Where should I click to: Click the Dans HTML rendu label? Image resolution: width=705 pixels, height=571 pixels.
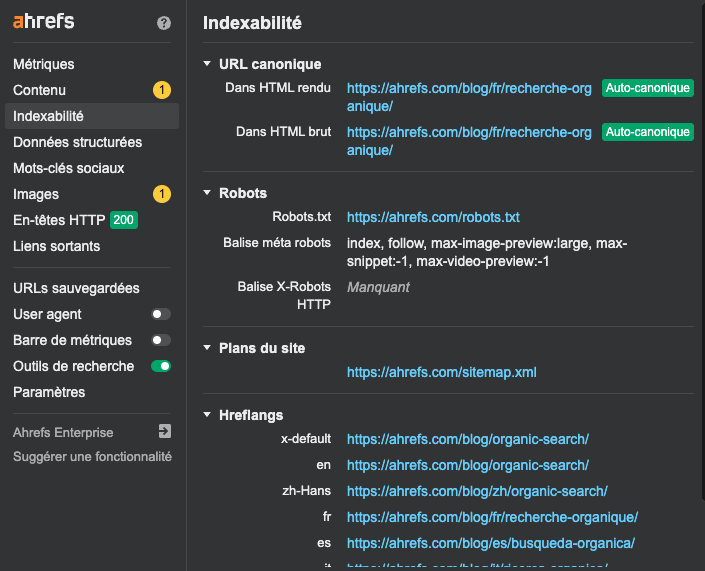click(x=278, y=88)
